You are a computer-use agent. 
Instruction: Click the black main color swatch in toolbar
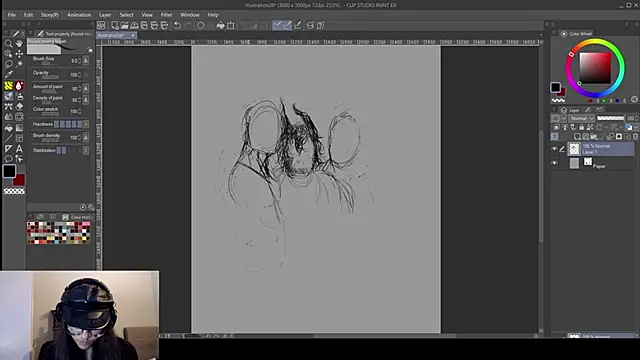click(x=9, y=171)
